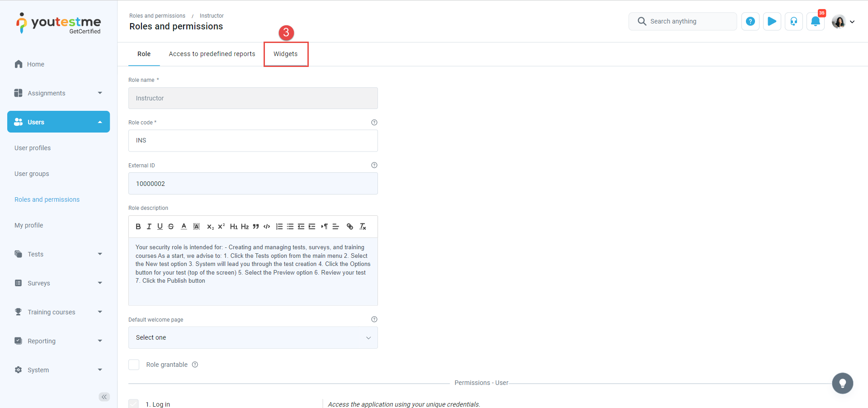Switch text direction in the editor

[x=325, y=227]
